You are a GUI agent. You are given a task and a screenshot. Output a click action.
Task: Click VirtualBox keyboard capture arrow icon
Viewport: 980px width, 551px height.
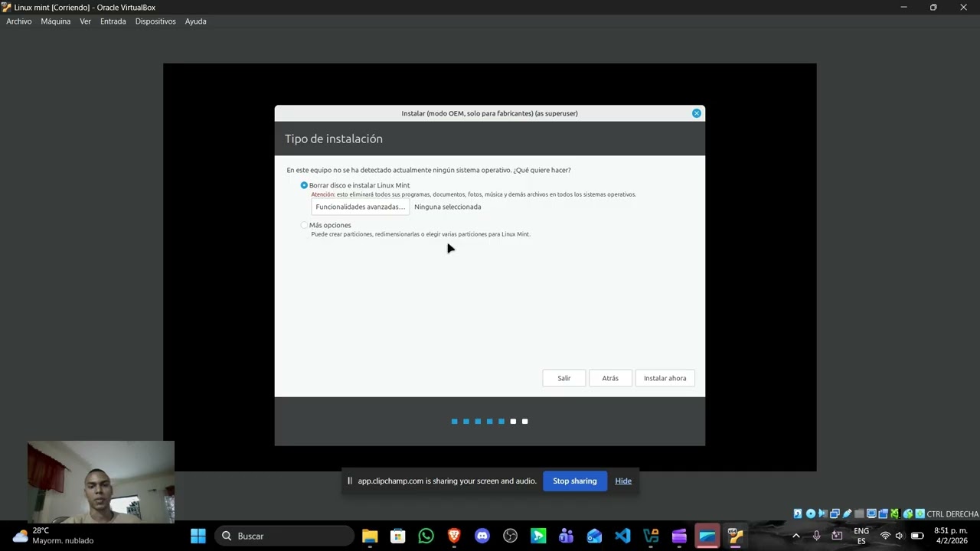(920, 514)
